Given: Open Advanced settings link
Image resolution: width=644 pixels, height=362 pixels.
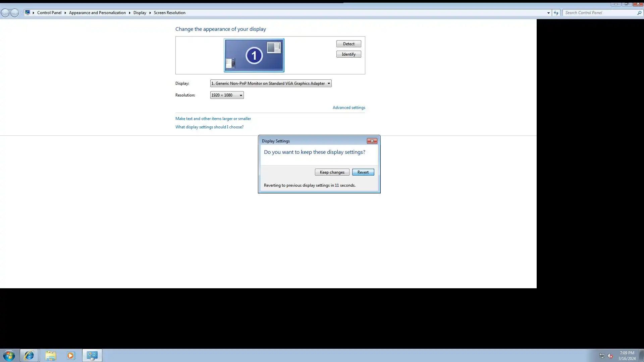Looking at the screenshot, I should coord(349,108).
